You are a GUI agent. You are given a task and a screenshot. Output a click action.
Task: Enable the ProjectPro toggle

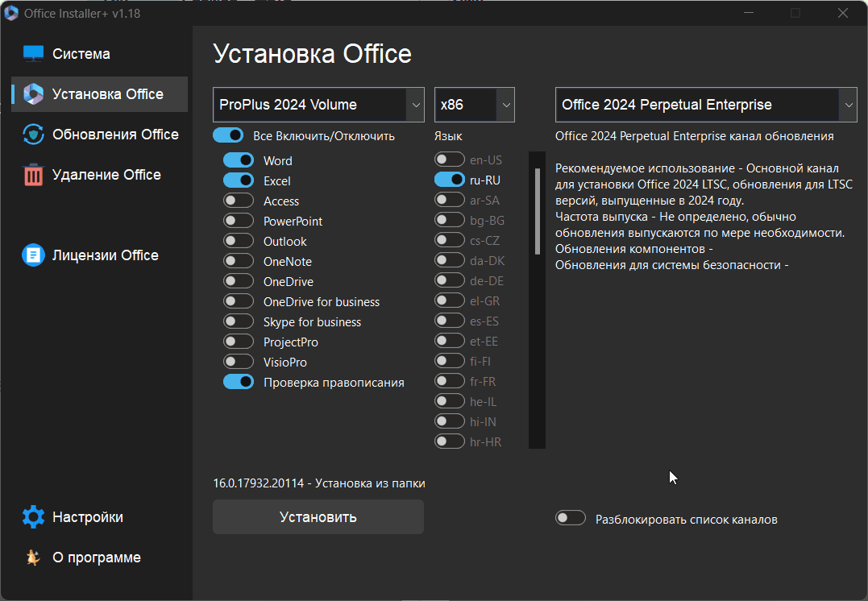pos(239,342)
